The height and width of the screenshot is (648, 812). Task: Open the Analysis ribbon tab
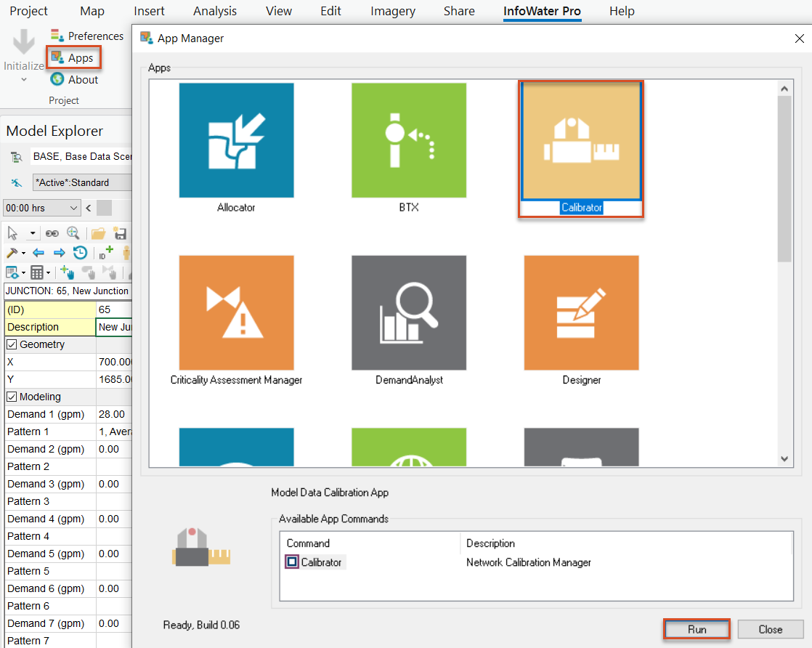(215, 11)
